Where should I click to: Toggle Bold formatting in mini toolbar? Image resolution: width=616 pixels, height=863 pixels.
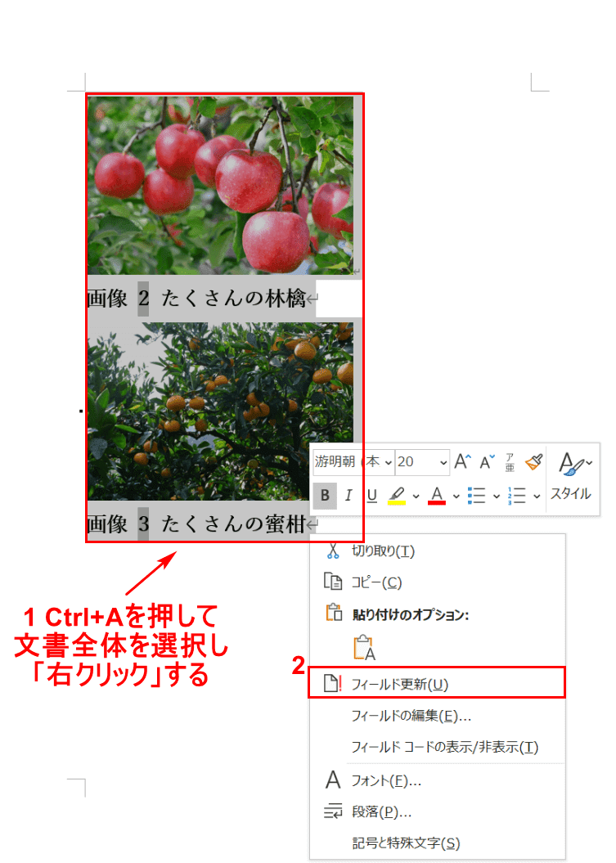(325, 495)
